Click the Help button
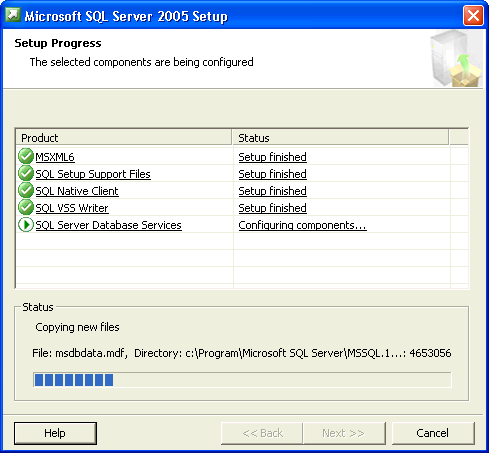 coord(55,433)
